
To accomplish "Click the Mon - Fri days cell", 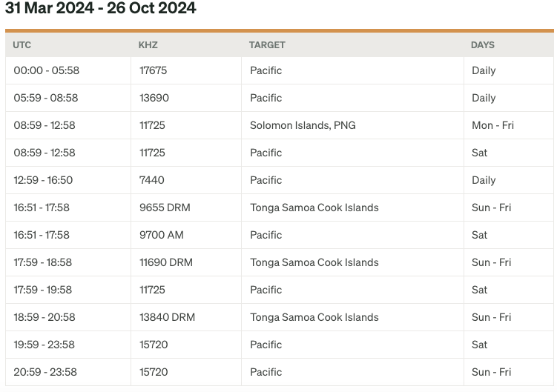I will pos(492,125).
